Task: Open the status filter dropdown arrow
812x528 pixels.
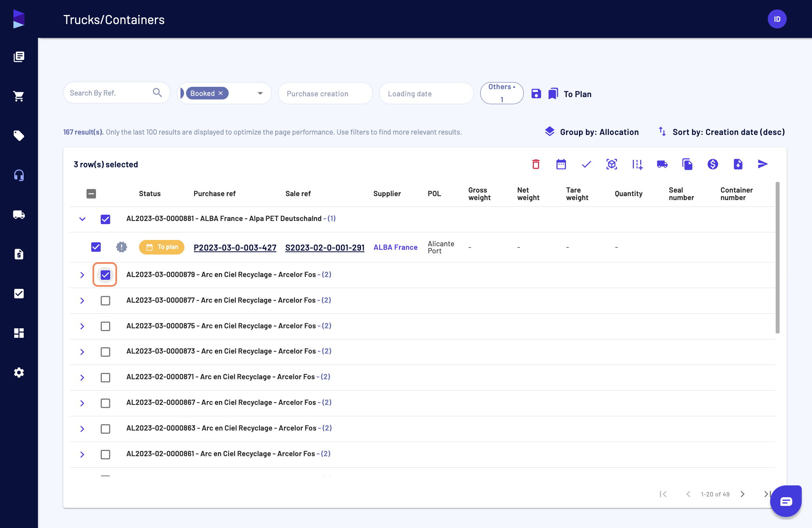Action: coord(260,93)
